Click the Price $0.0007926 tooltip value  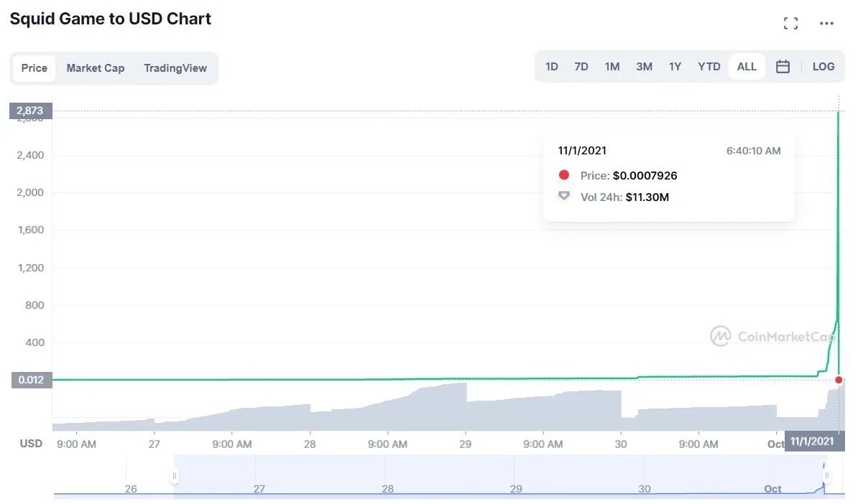pyautogui.click(x=645, y=175)
